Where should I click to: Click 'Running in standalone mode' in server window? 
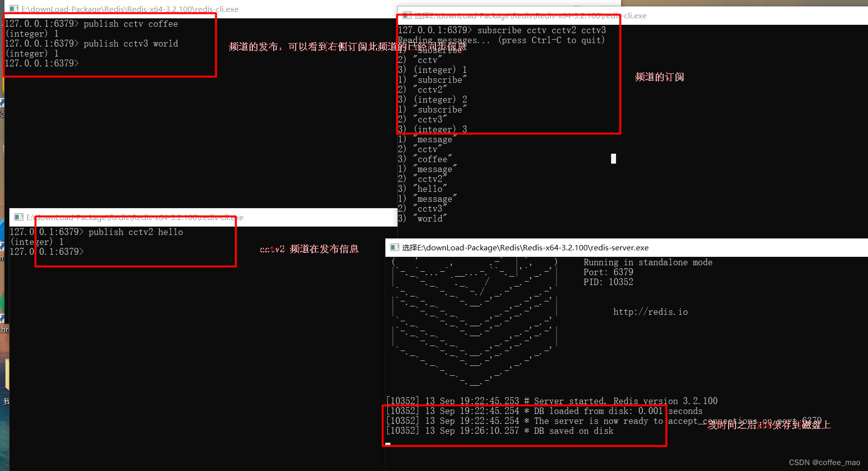pos(648,262)
